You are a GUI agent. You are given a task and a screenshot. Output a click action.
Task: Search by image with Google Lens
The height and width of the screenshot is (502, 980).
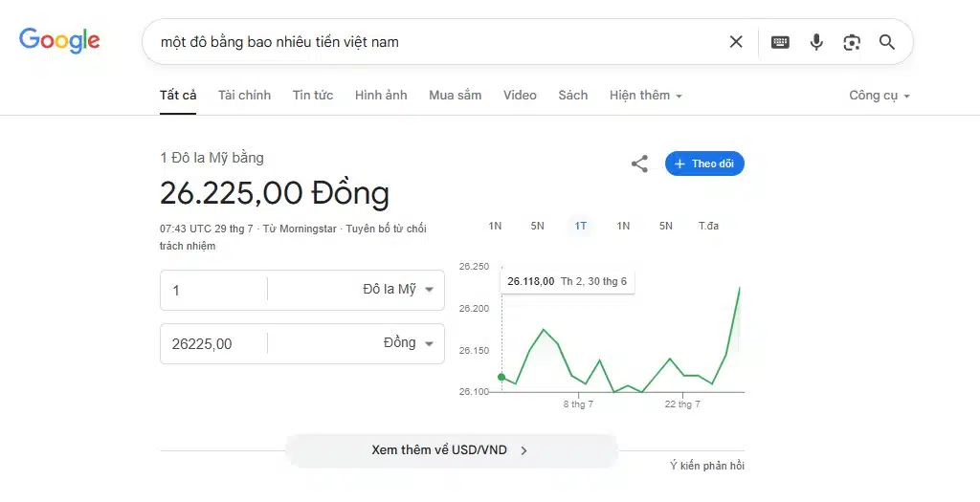coord(852,42)
